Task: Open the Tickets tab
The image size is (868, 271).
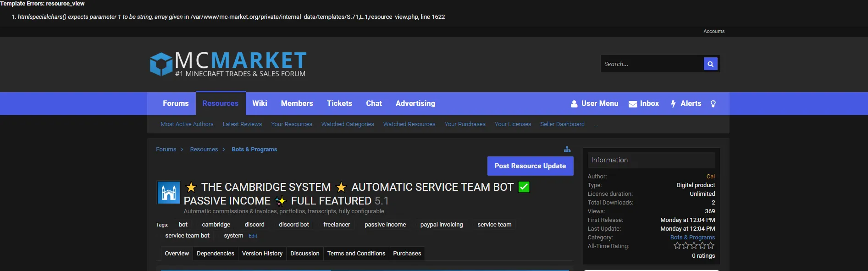Action: (339, 104)
